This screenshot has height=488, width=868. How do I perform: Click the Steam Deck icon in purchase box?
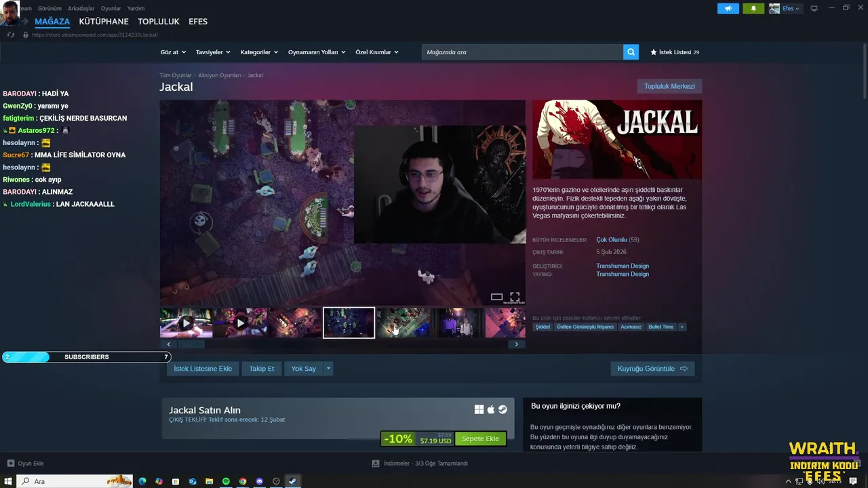point(502,409)
